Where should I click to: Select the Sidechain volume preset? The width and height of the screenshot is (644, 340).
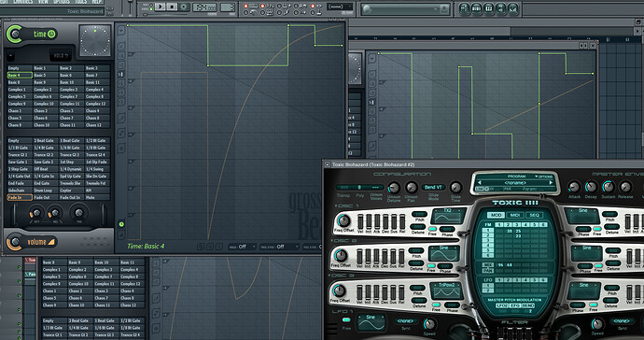(20, 191)
